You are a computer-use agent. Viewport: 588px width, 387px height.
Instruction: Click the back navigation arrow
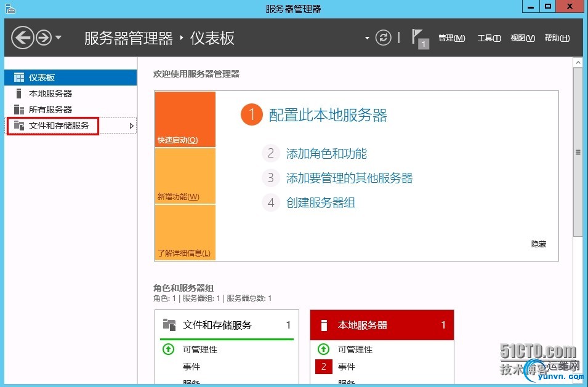23,38
